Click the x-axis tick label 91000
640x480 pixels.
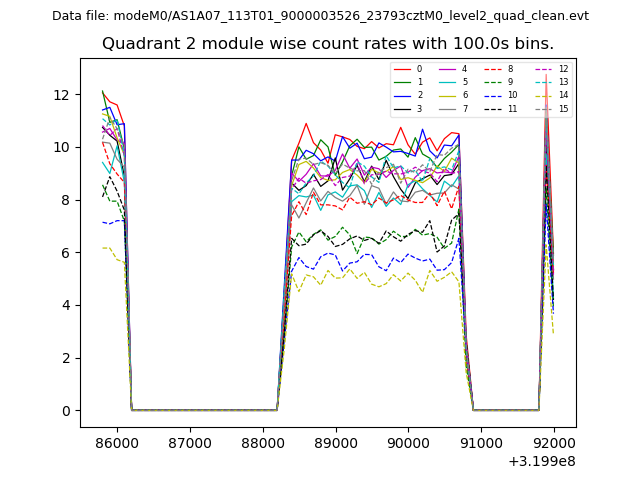481,442
